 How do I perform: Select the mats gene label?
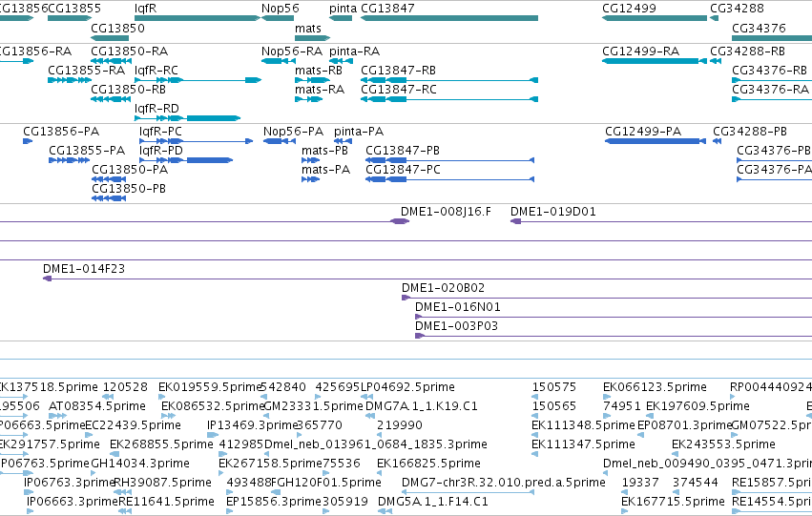[x=308, y=29]
